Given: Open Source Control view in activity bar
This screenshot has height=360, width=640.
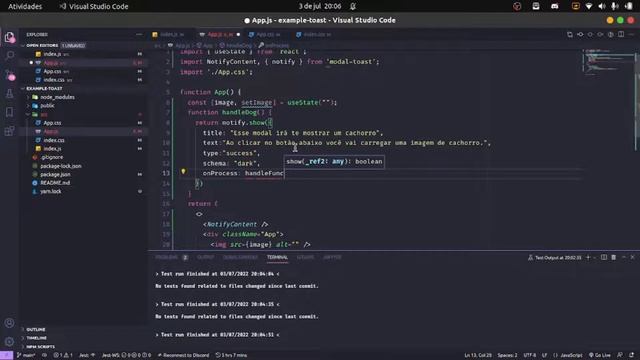Looking at the screenshot, I should click(9, 74).
